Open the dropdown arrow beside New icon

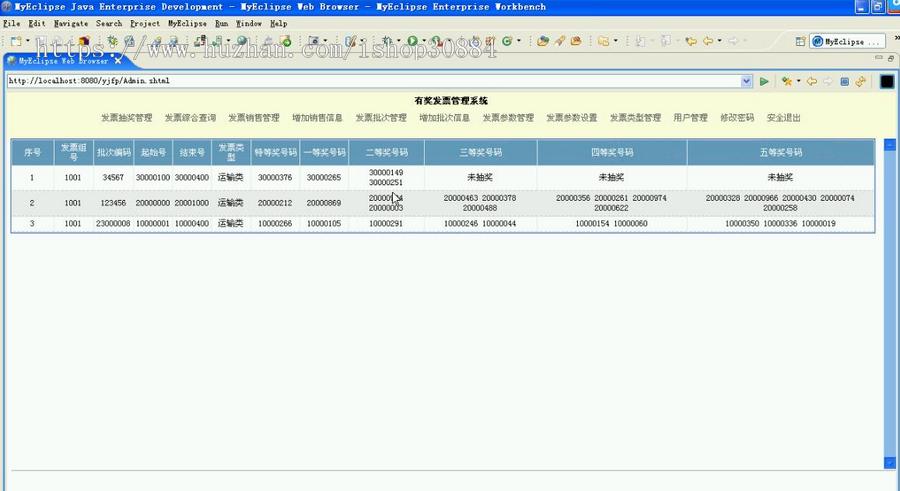(x=28, y=41)
